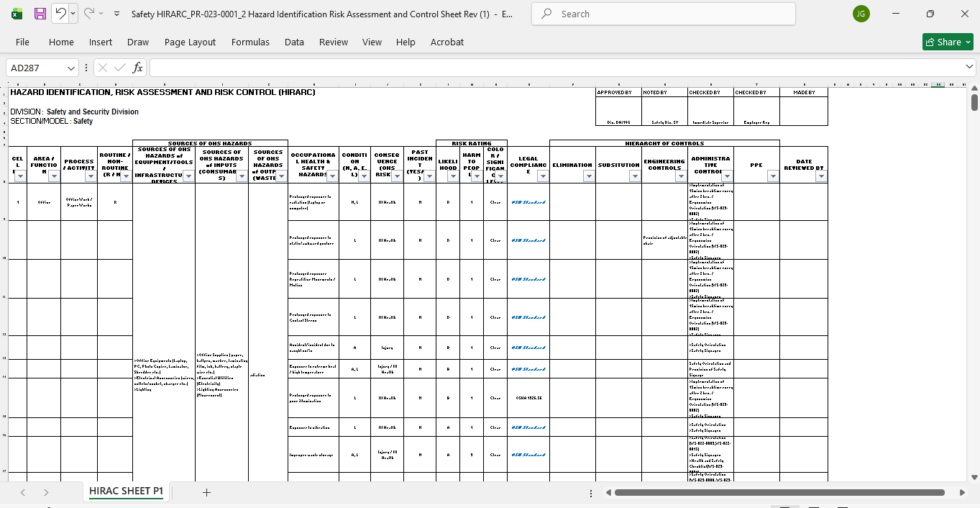Open the View tab
Screen dimensions: 980x508
click(372, 42)
